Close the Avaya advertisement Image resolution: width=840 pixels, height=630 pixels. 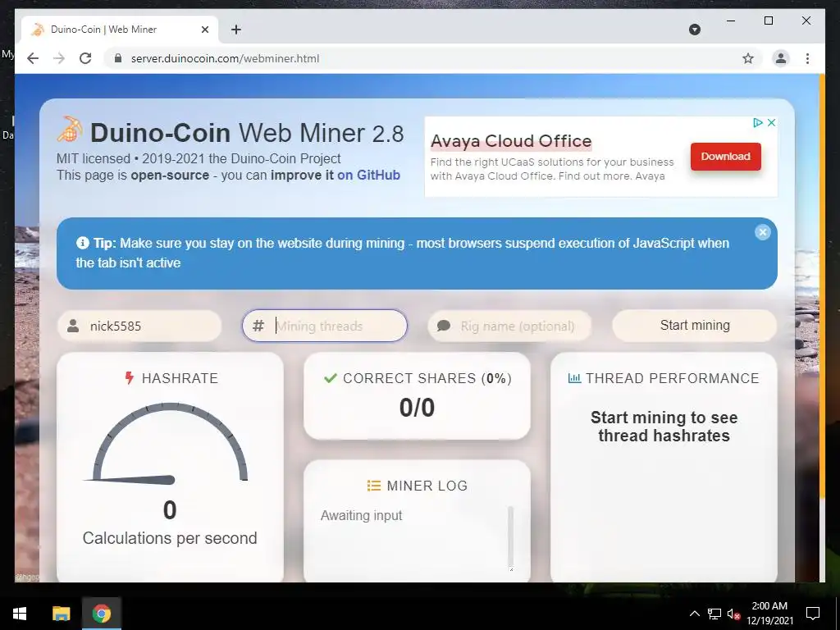[771, 123]
